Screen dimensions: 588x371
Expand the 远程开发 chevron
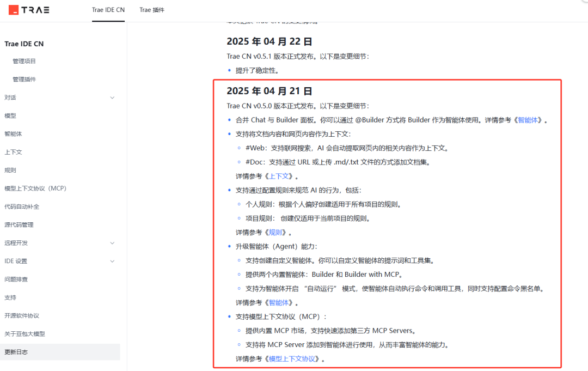point(112,243)
